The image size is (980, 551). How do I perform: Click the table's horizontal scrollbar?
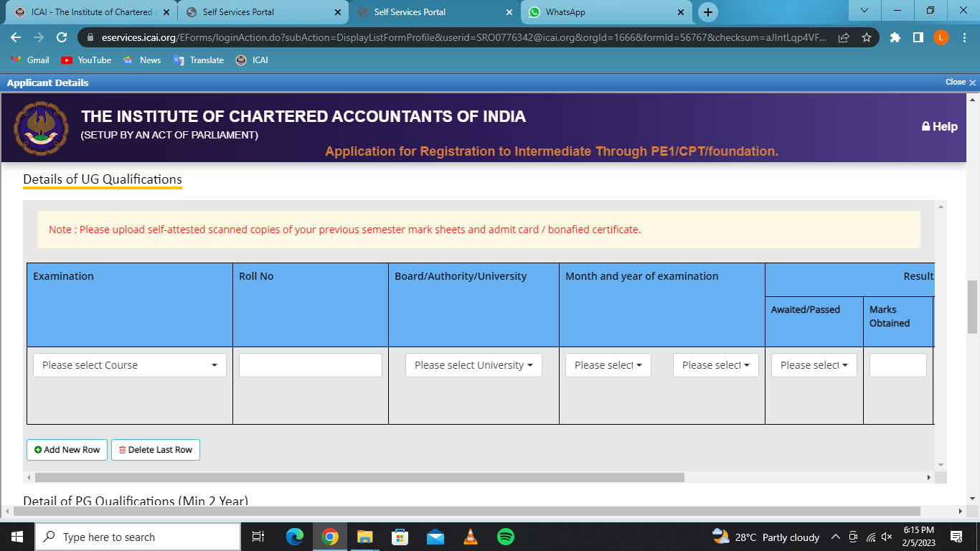tap(359, 477)
